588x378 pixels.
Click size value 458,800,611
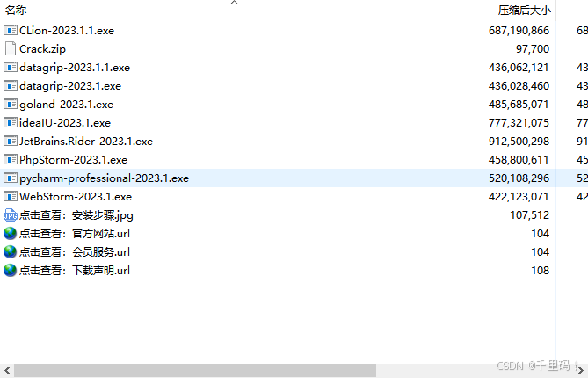(519, 160)
